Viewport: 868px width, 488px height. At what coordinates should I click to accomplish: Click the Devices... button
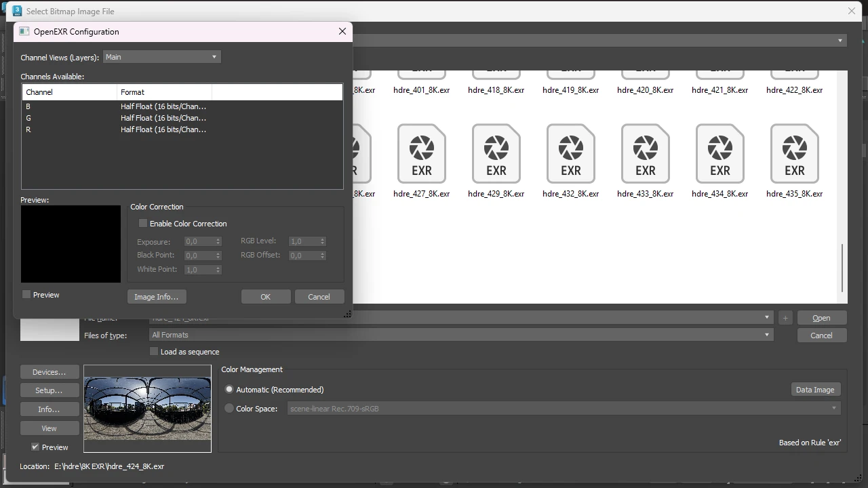[50, 372]
